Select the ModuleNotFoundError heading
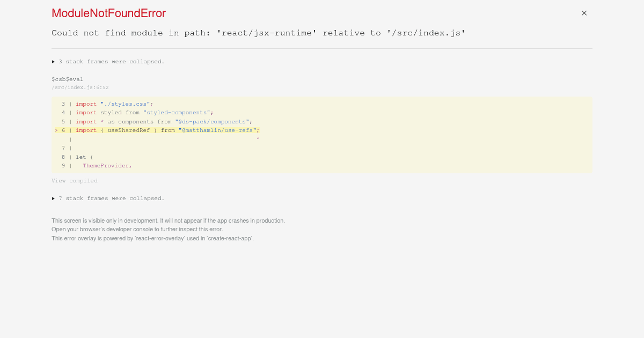 tap(108, 13)
